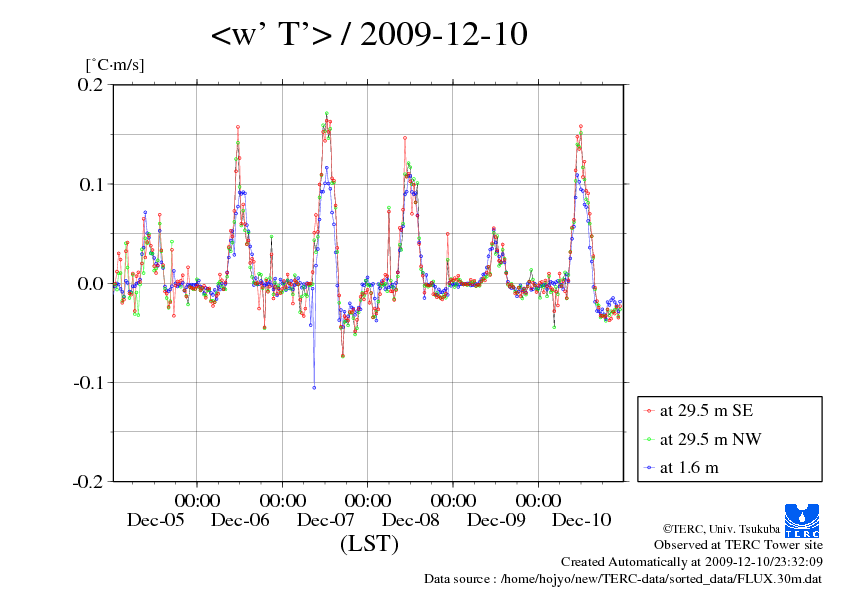Click the TERC logo icon
The height and width of the screenshot is (595, 842).
pyautogui.click(x=802, y=520)
